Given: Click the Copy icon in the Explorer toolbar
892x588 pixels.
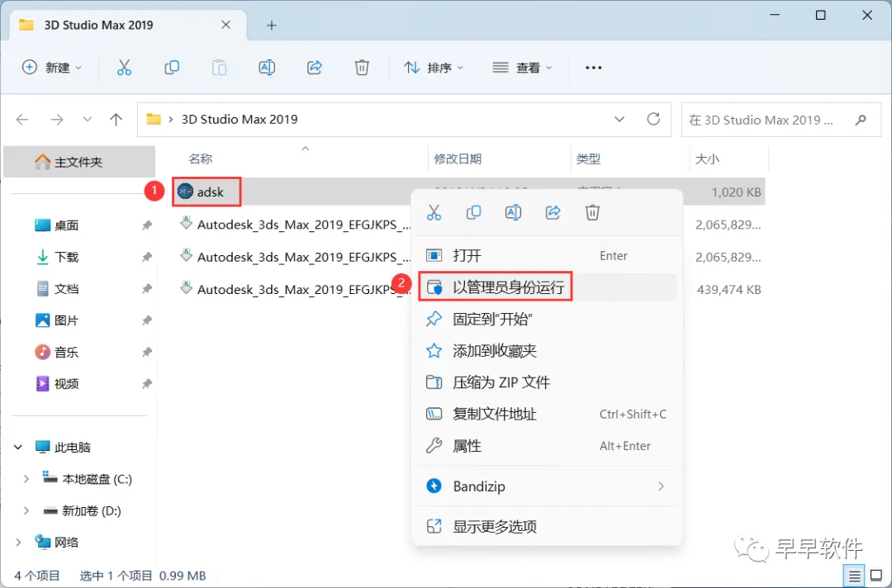Looking at the screenshot, I should pos(171,68).
